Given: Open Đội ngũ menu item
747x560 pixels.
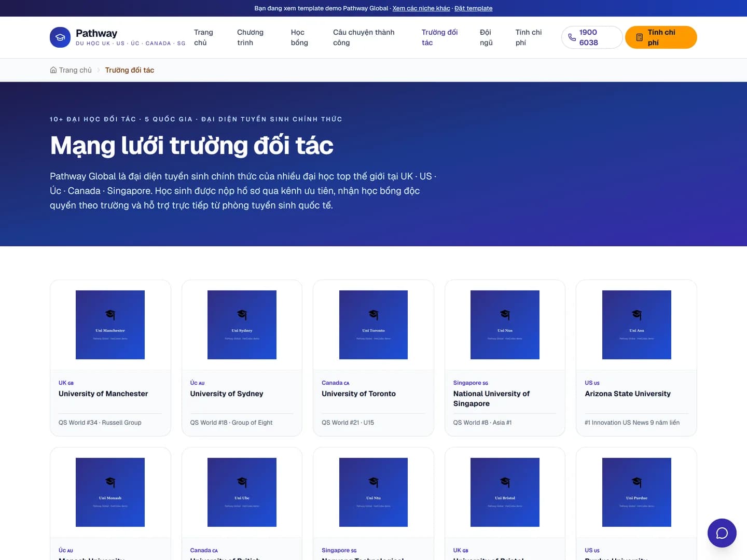Looking at the screenshot, I should (486, 37).
